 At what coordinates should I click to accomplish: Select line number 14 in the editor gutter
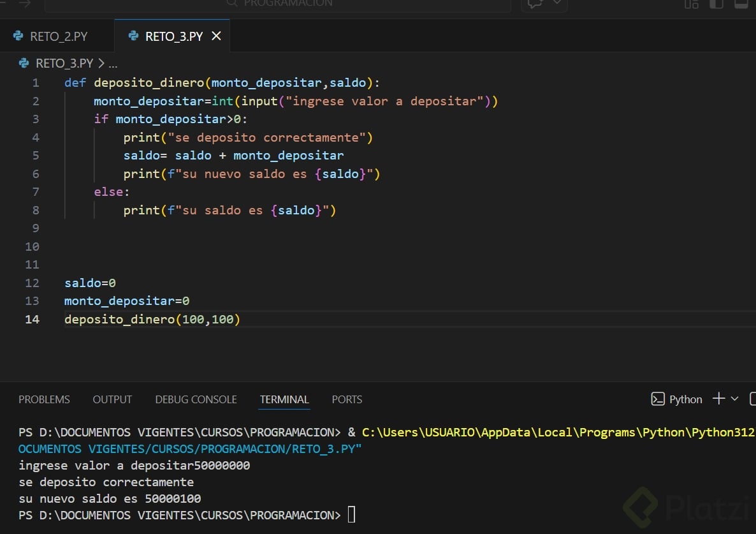point(32,319)
